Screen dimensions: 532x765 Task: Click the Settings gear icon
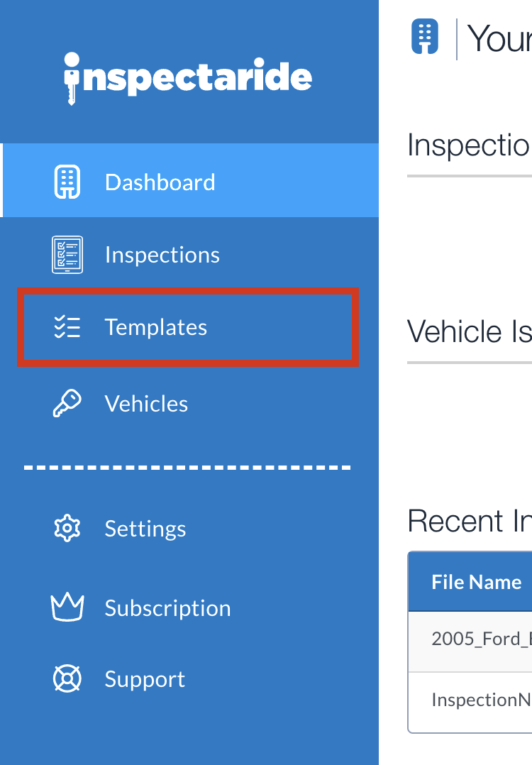tap(67, 528)
